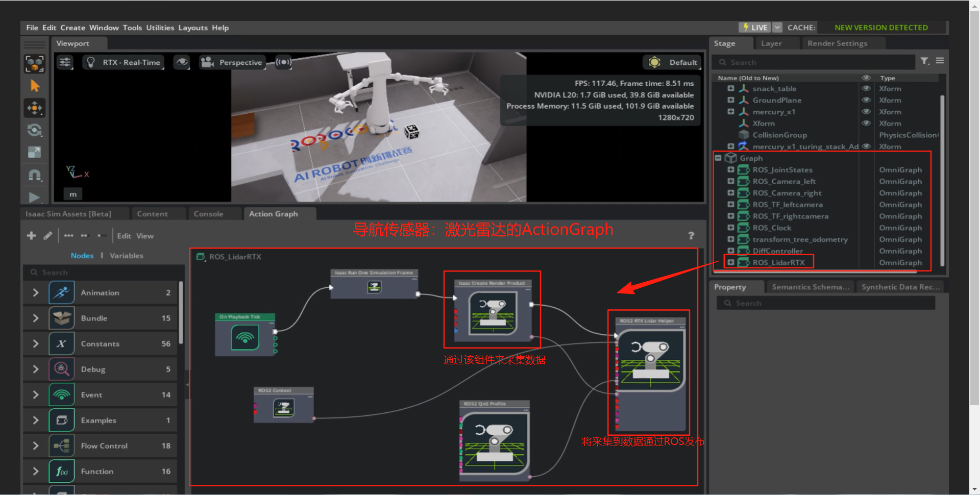
Task: Open the RTX - Real-Time renderer menu
Action: point(124,62)
